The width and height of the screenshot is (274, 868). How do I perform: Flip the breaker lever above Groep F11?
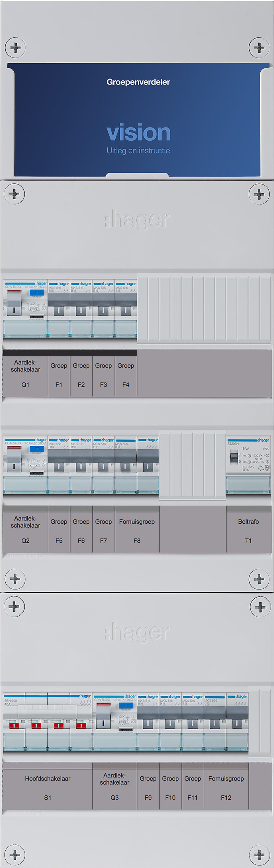coord(193,724)
